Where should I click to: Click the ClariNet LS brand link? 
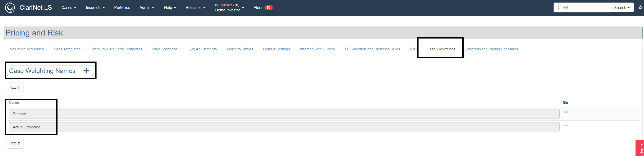click(x=36, y=8)
